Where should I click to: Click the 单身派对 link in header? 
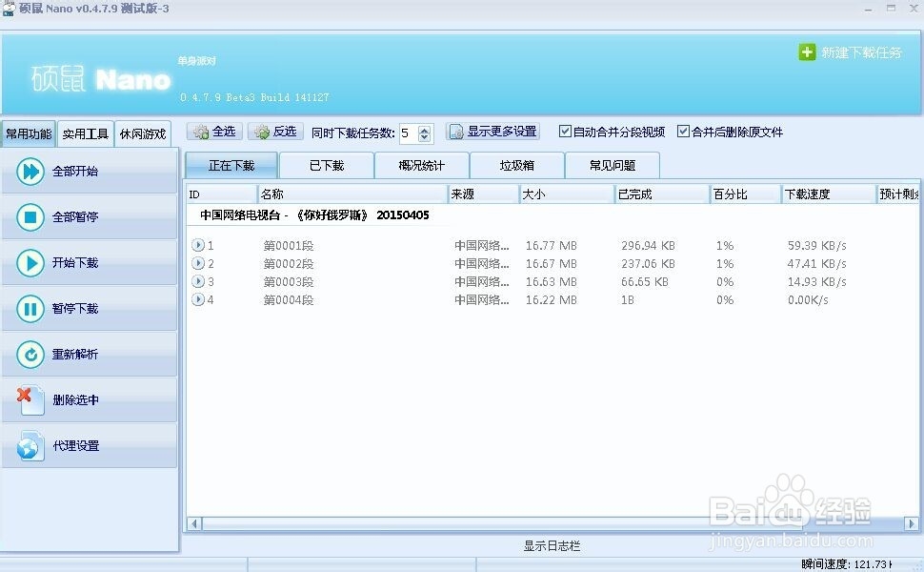pos(197,61)
